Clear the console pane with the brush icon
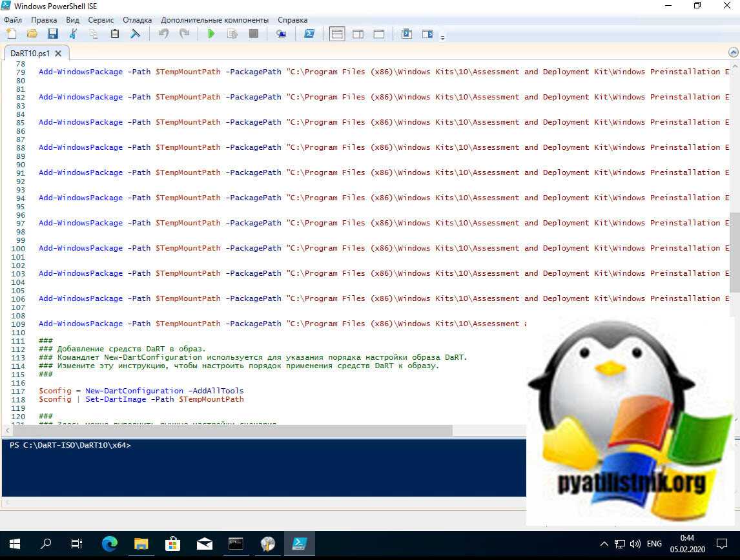The height and width of the screenshot is (560, 740). tap(136, 34)
